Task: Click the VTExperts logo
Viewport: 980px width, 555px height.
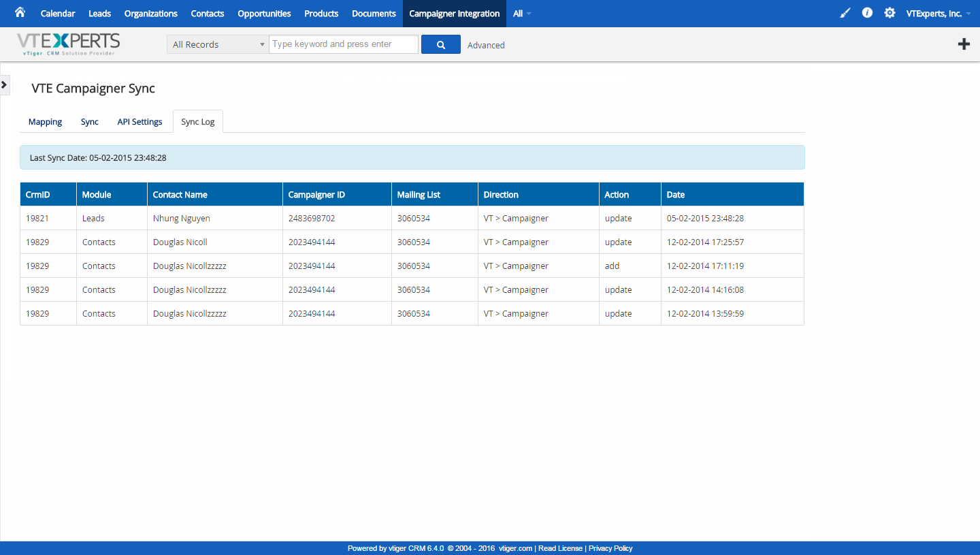Action: [68, 44]
